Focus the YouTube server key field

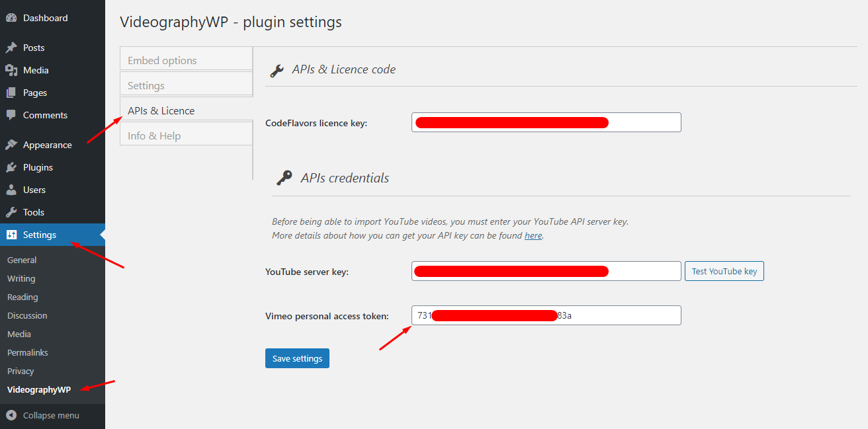coord(546,271)
